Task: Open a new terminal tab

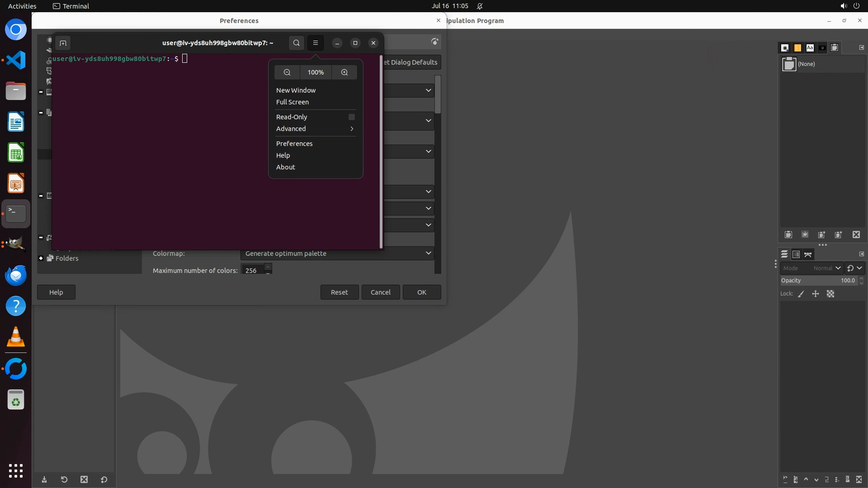Action: [x=63, y=43]
